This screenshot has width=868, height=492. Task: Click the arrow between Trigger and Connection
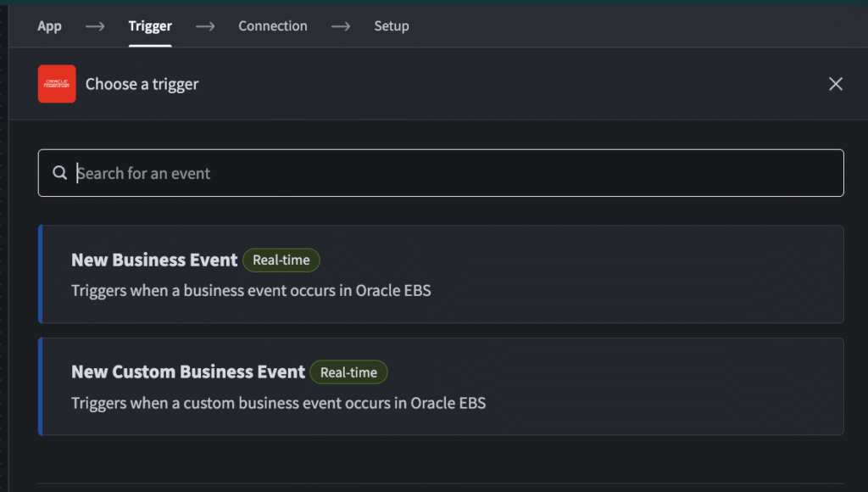click(x=205, y=26)
